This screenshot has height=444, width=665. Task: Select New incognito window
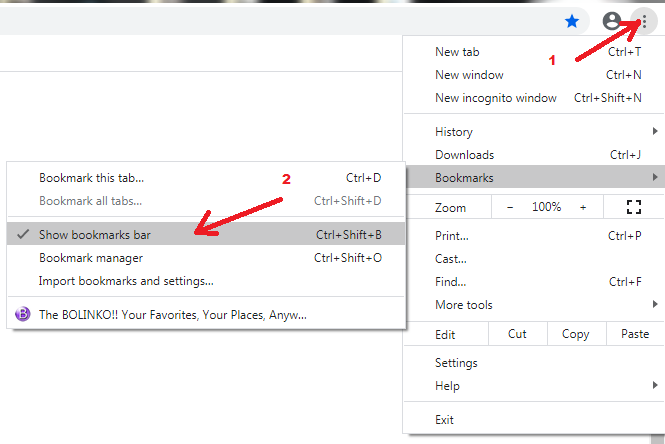pyautogui.click(x=496, y=98)
